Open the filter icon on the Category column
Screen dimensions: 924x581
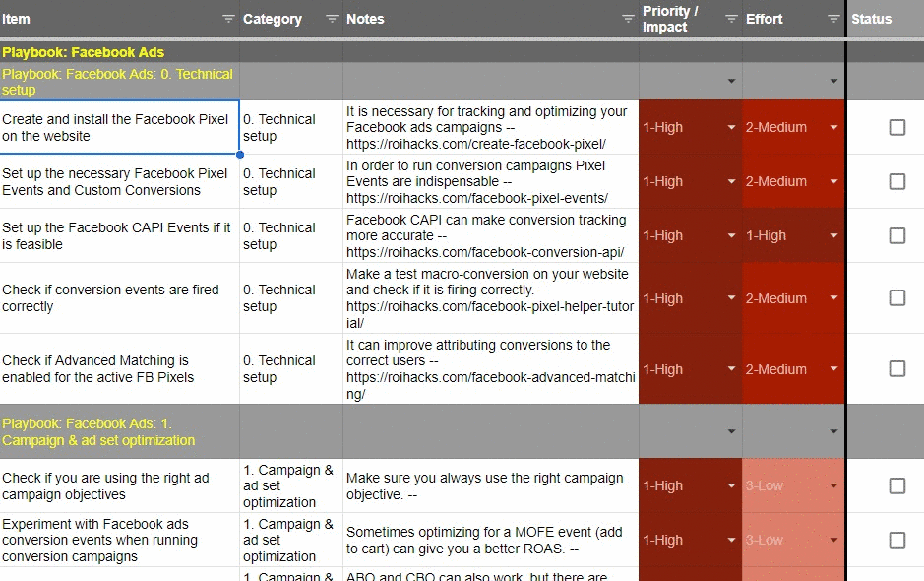(332, 19)
